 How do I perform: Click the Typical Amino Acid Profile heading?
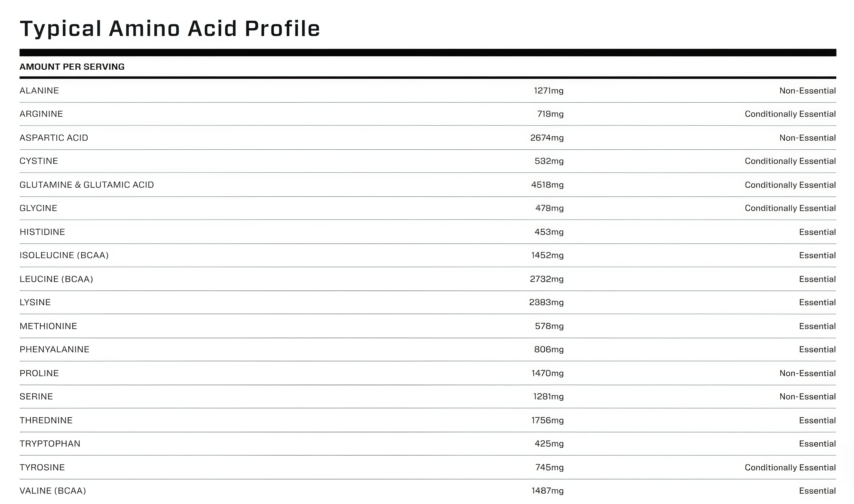click(170, 28)
